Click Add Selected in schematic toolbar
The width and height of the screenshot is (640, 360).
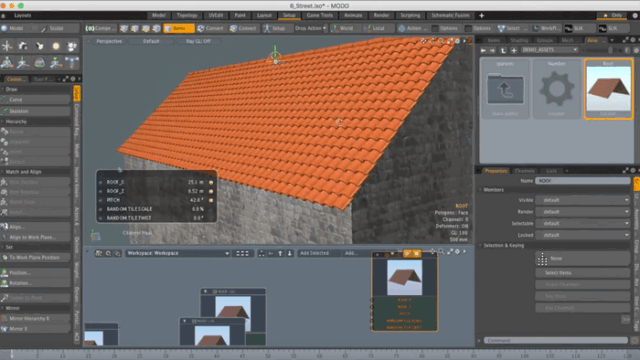click(x=314, y=253)
